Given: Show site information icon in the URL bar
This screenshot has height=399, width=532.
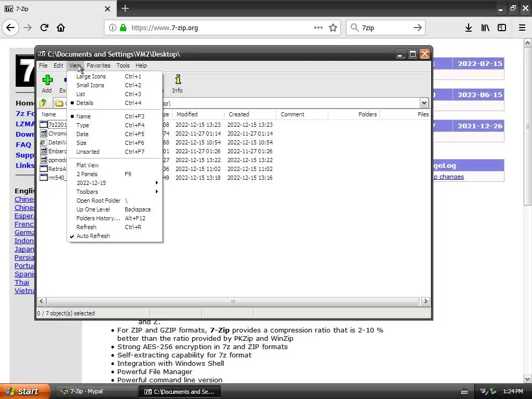Looking at the screenshot, I should (113, 28).
